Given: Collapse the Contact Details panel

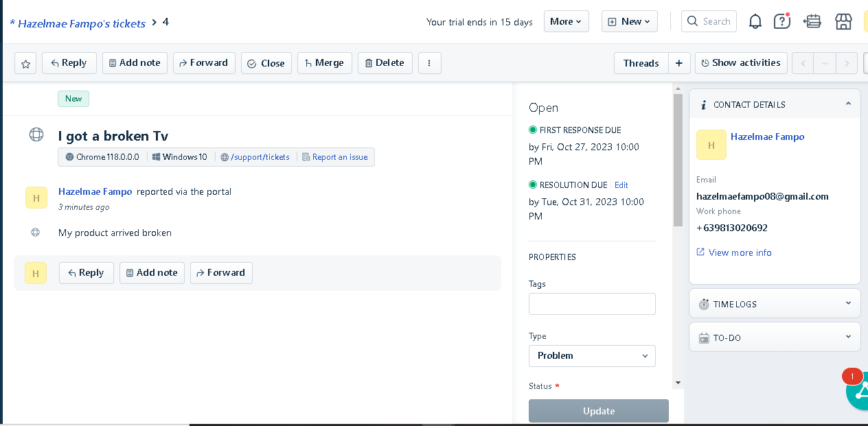Looking at the screenshot, I should 848,104.
